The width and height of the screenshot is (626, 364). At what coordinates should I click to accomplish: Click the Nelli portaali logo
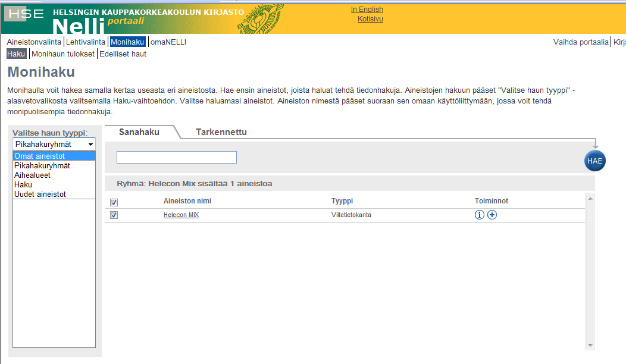coord(98,25)
